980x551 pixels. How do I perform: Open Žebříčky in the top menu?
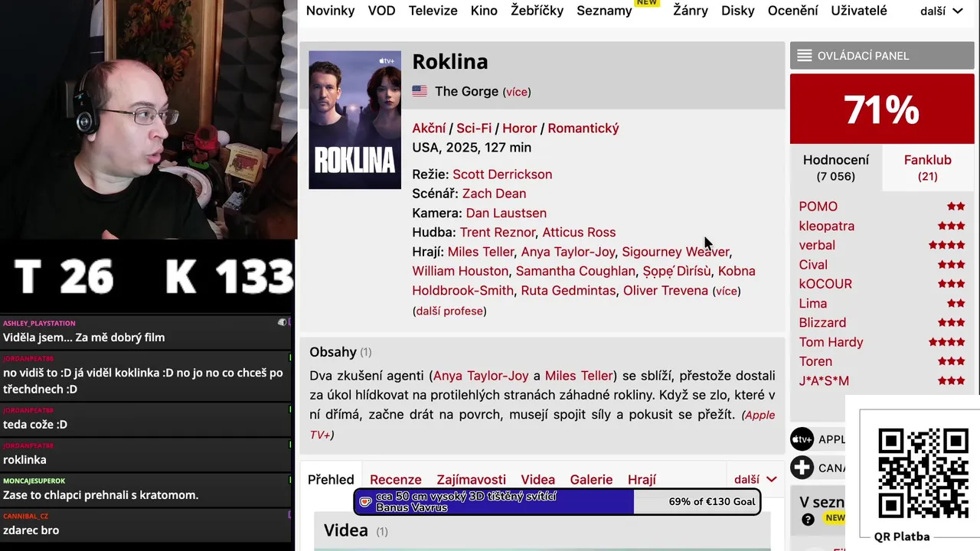[x=537, y=11]
